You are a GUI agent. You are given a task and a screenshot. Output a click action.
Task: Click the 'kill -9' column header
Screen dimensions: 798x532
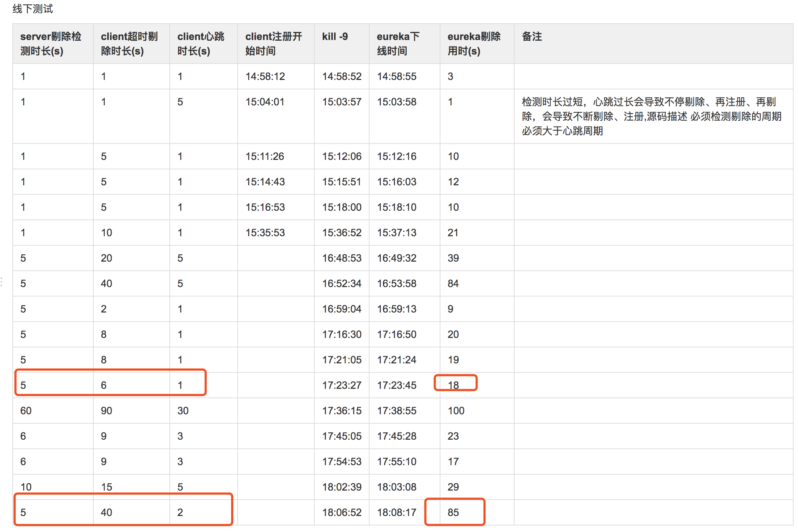pyautogui.click(x=335, y=36)
